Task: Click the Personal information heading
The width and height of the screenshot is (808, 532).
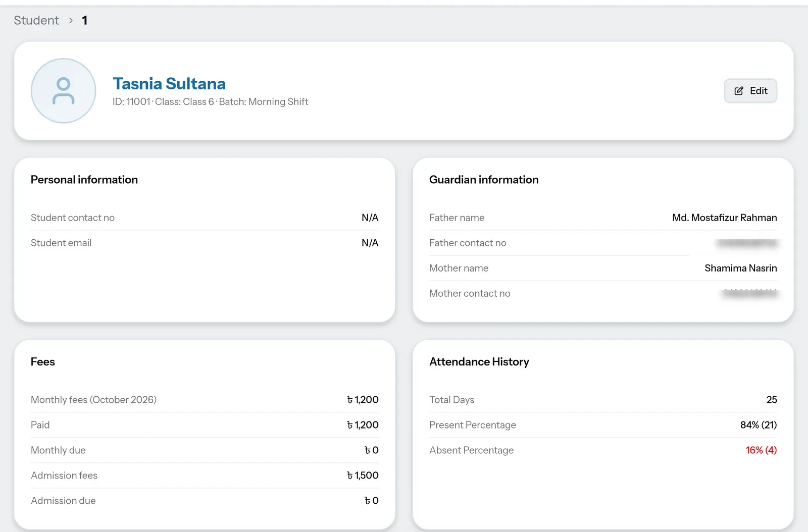Action: (84, 180)
